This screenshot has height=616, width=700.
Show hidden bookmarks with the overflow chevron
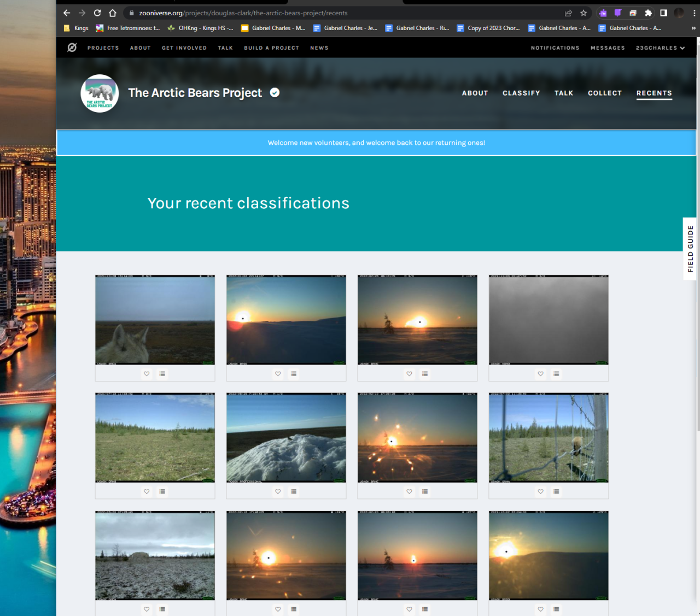tap(693, 28)
